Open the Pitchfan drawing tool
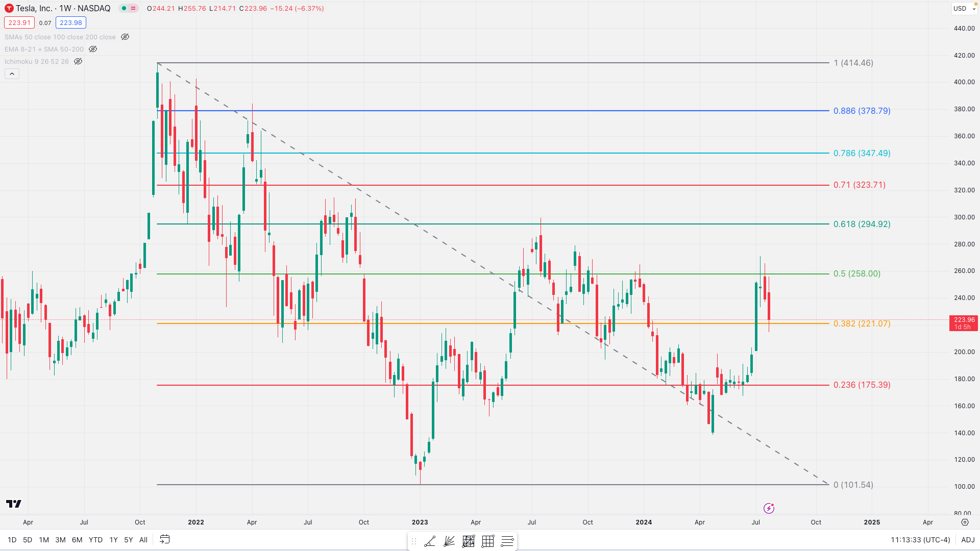 (449, 541)
